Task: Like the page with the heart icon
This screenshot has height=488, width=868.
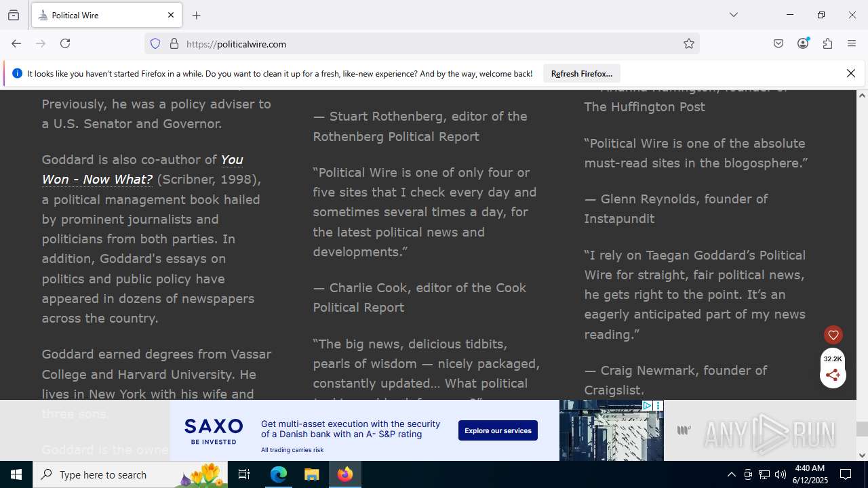Action: pos(833,334)
